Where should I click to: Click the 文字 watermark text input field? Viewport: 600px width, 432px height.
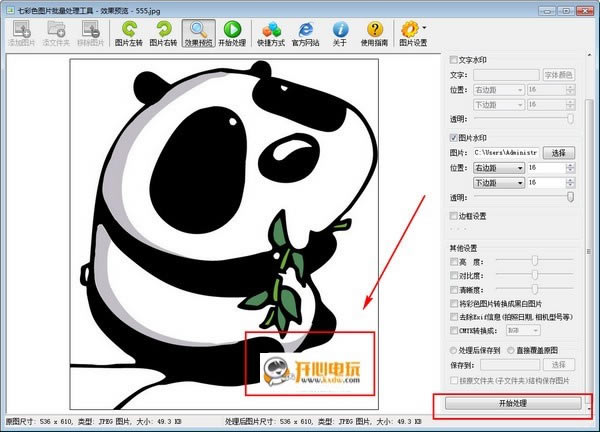[506, 75]
